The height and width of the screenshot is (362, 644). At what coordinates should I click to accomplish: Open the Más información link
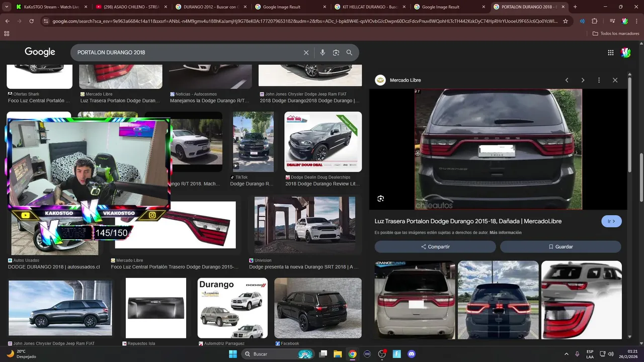point(505,233)
